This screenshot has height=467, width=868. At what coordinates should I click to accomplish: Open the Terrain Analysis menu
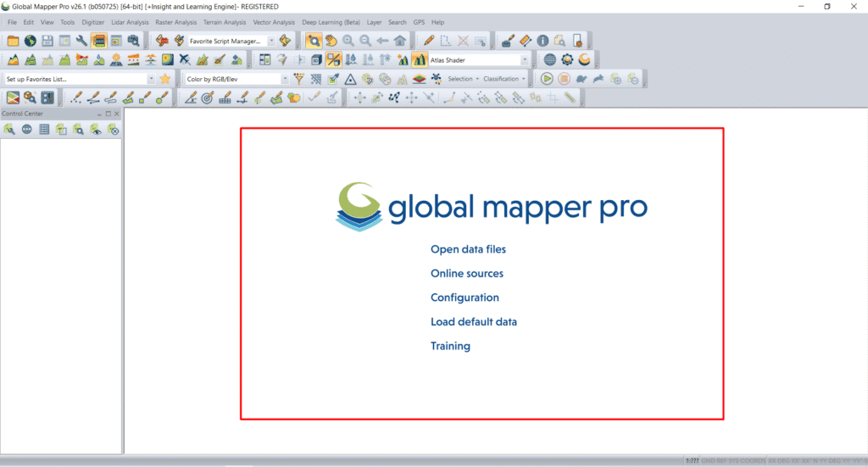224,22
